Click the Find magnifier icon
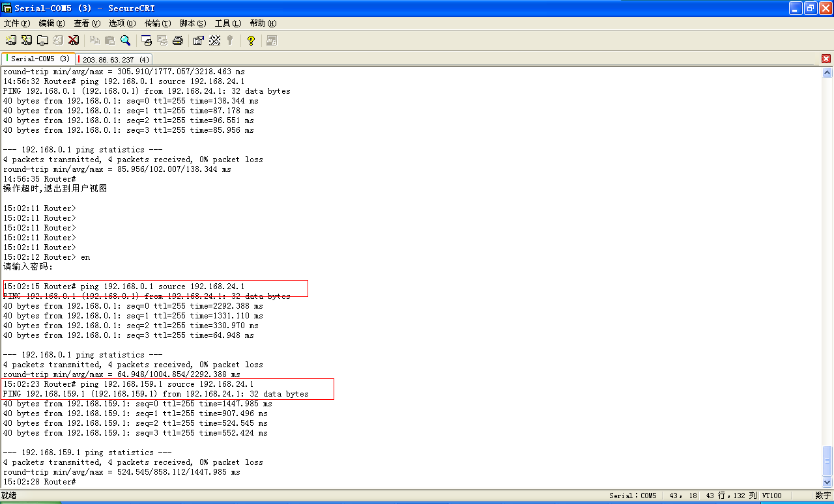834x504 pixels. point(125,40)
